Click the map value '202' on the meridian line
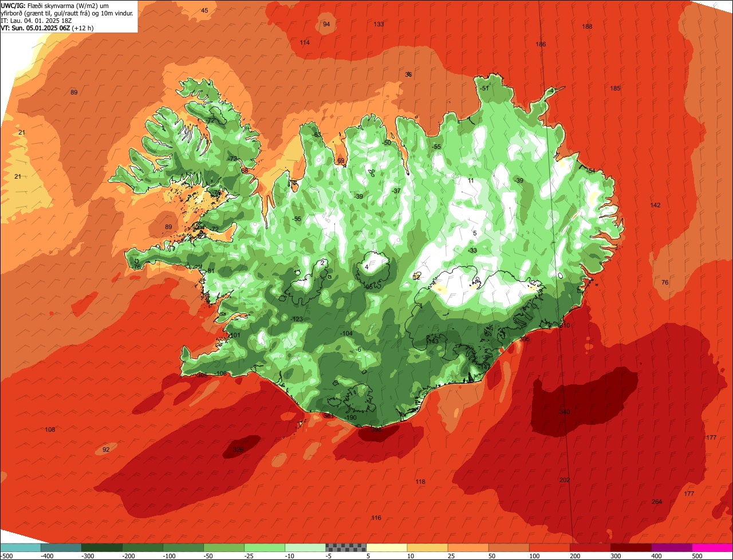 click(565, 480)
